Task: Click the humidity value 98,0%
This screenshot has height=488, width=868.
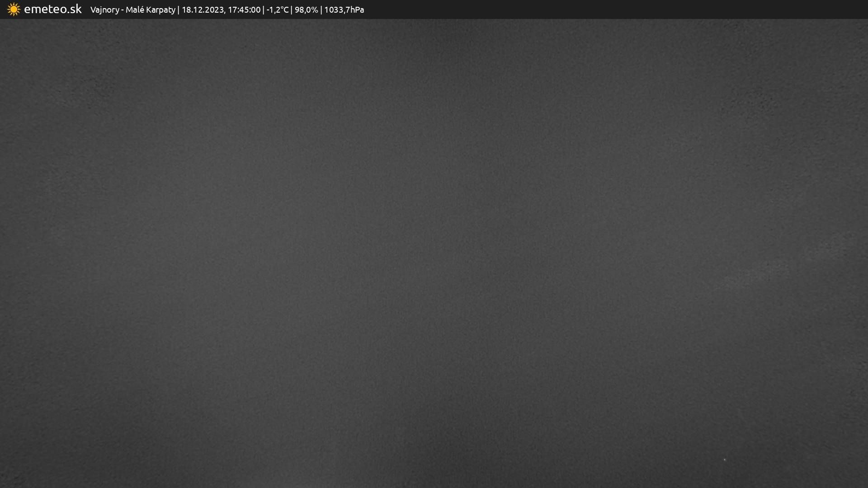Action: tap(306, 10)
